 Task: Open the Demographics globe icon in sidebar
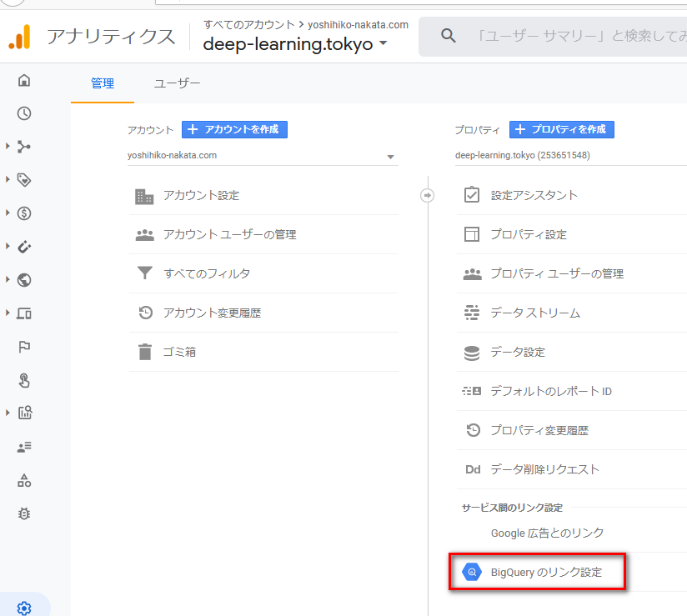pos(24,280)
